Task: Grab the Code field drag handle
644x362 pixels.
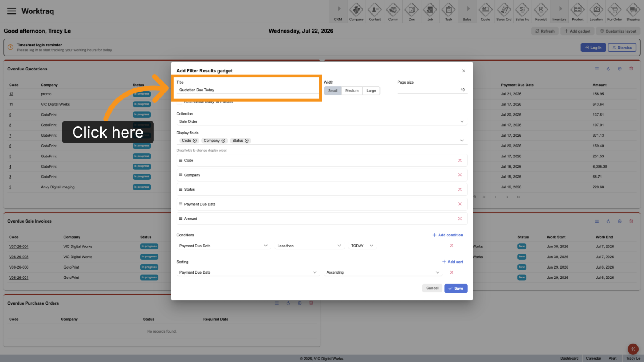Action: pyautogui.click(x=181, y=160)
